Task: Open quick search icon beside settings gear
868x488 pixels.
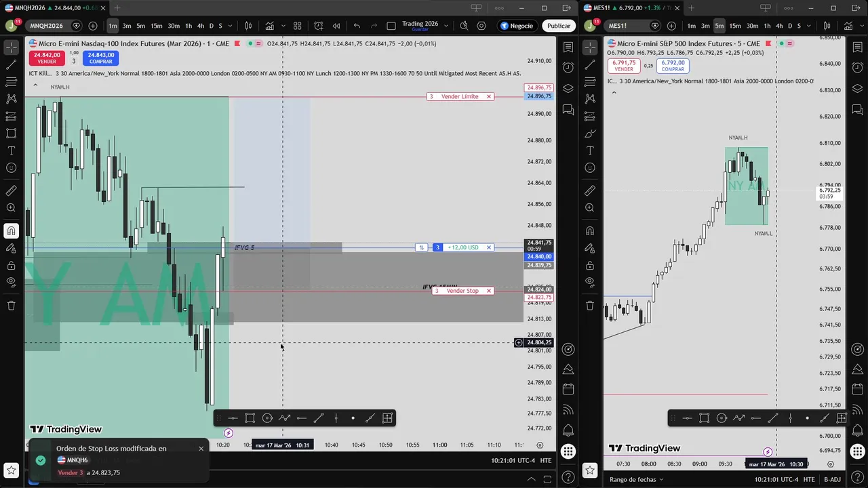Action: coord(464,26)
